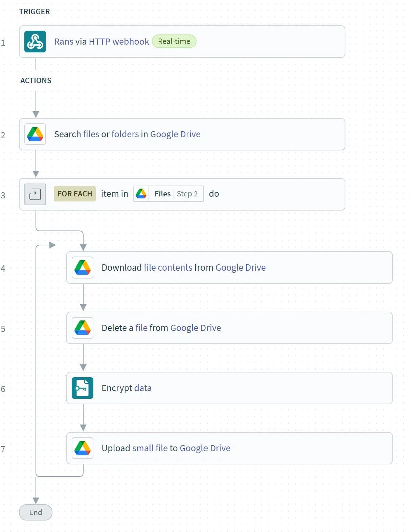410x532 pixels.
Task: Click the For Each loop icon
Action: click(x=35, y=194)
